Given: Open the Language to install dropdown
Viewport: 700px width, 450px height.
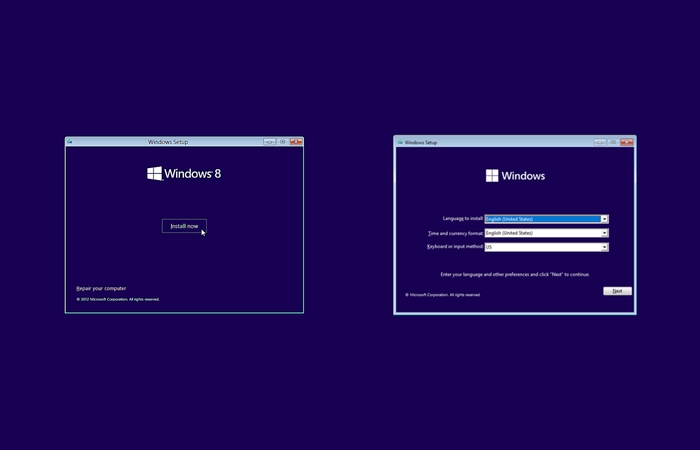Looking at the screenshot, I should pyautogui.click(x=546, y=219).
